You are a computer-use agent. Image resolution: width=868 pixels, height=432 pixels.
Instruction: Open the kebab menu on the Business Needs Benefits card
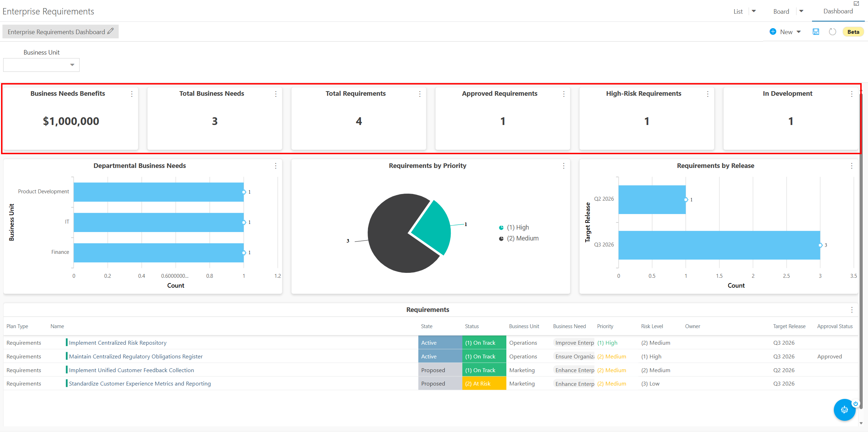point(132,94)
